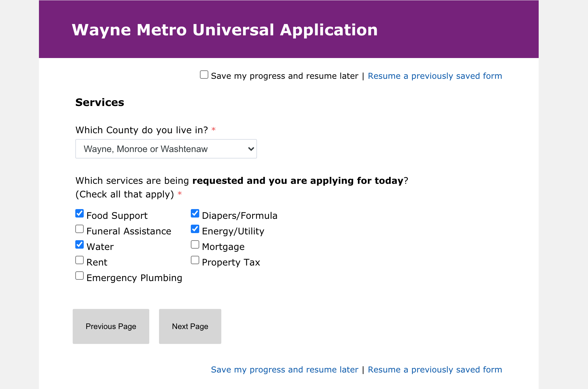
Task: Go to the Previous Page
Action: (x=111, y=326)
